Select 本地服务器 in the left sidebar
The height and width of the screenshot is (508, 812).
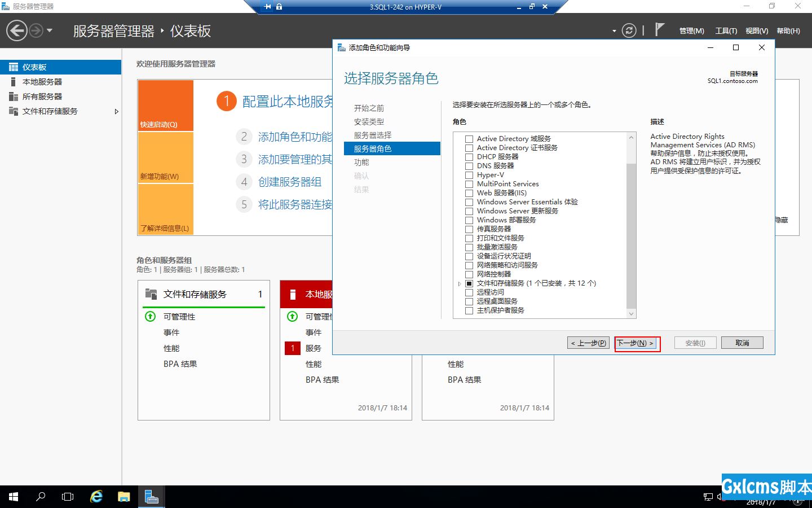61,82
